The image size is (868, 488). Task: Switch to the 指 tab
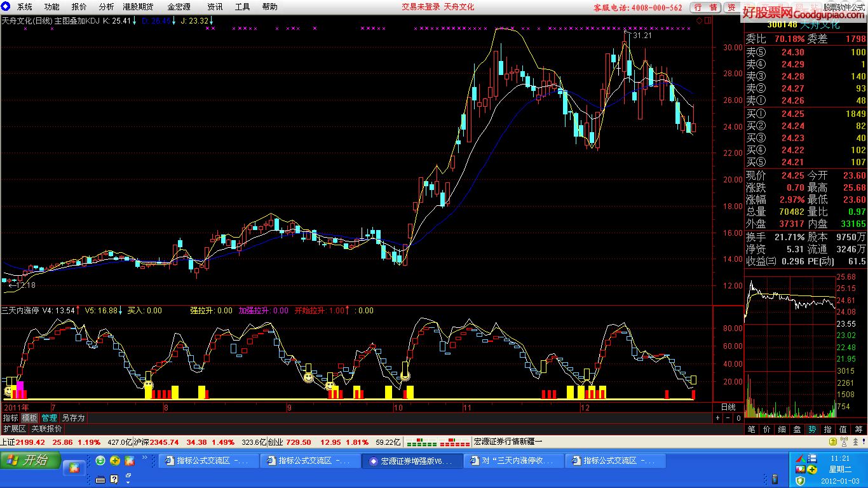828,430
